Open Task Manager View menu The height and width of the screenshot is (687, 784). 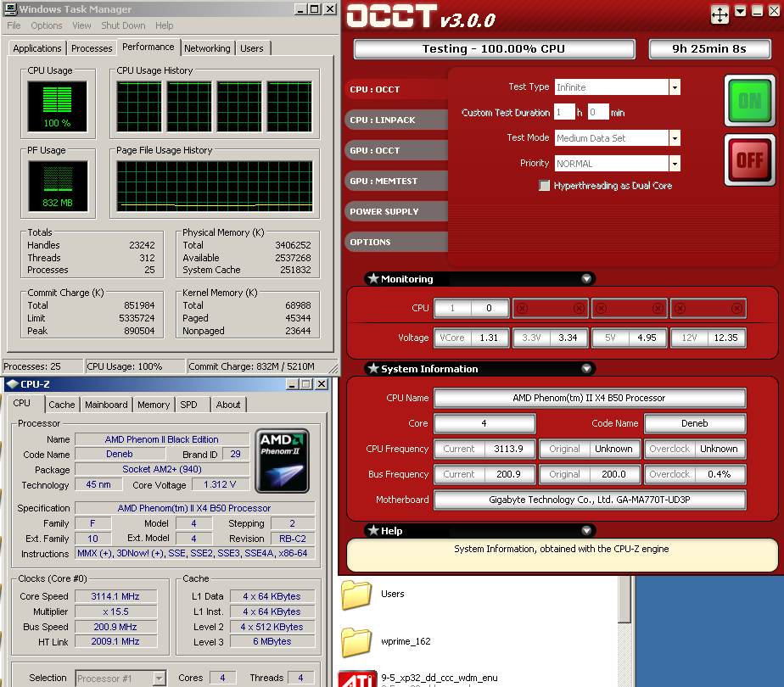(x=81, y=25)
